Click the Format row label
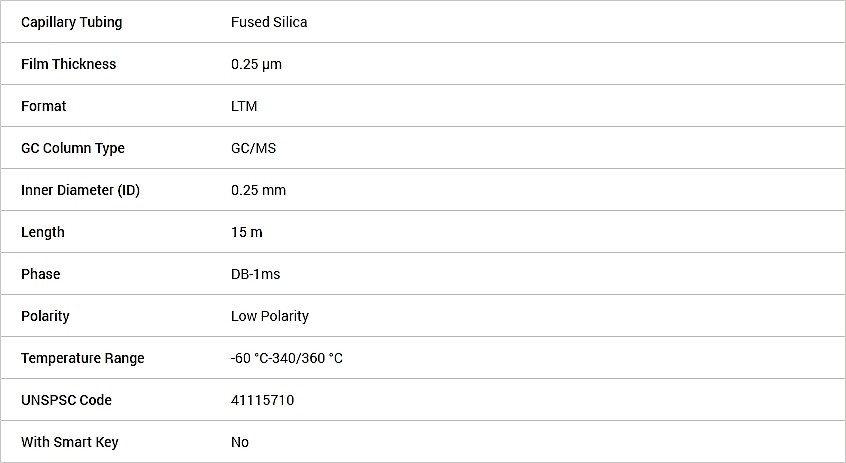The width and height of the screenshot is (846, 463). pos(44,106)
